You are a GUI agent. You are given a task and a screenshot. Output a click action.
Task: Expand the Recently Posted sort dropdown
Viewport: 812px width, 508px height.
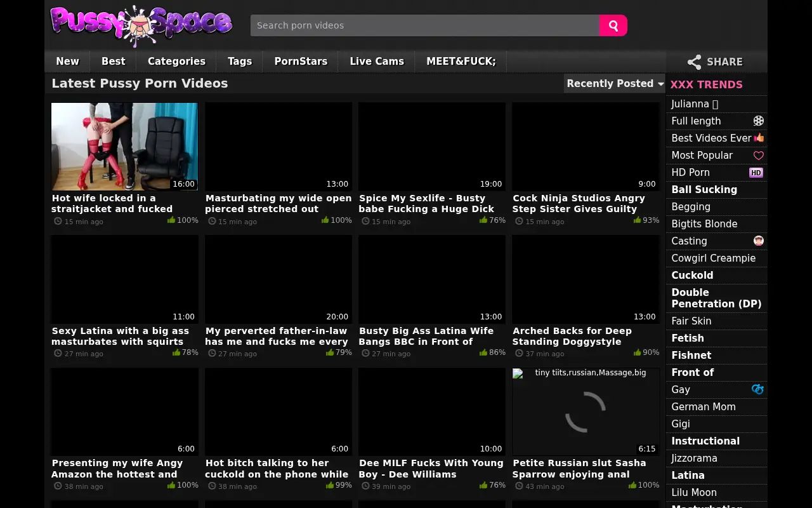click(x=615, y=83)
